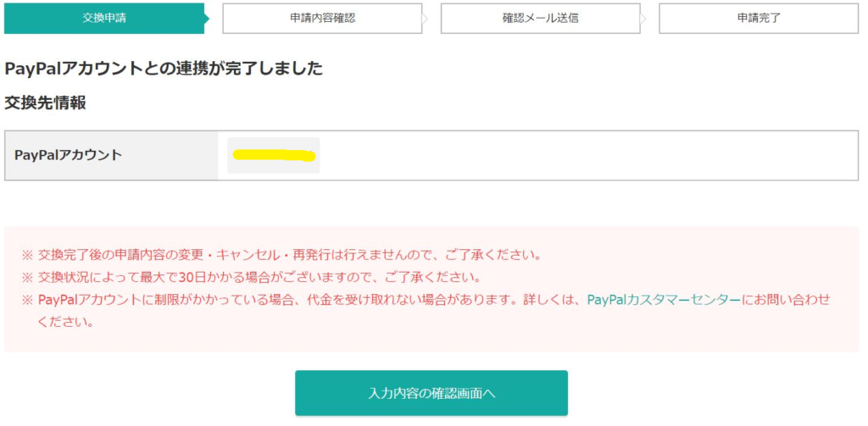Viewport: 868px width, 426px height.
Task: Click the PayPalアカウントとの連携が完了しました heading
Action: (164, 69)
